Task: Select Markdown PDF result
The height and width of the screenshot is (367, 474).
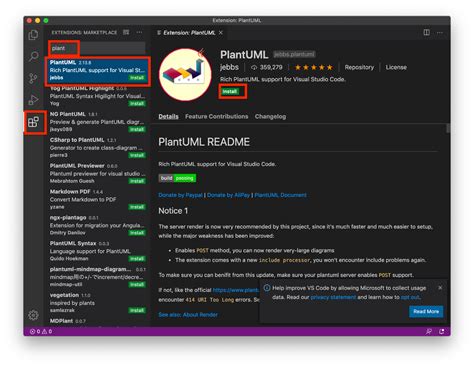Action: click(x=97, y=199)
